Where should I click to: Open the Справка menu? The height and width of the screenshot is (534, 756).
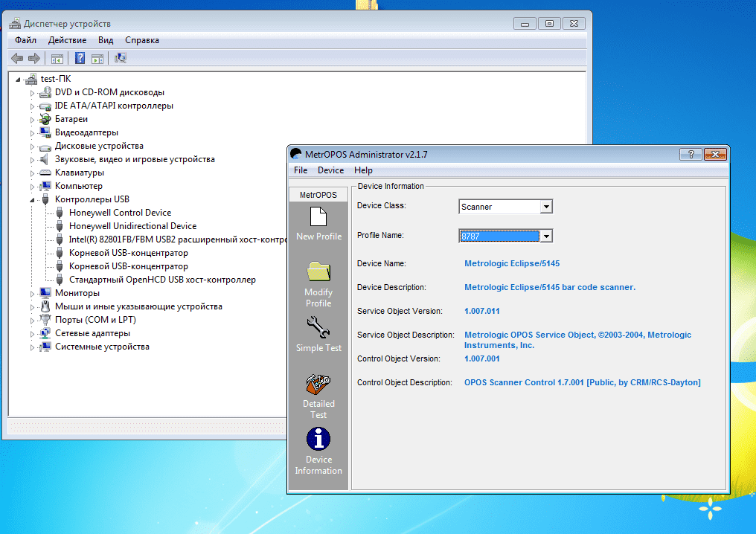coord(141,40)
